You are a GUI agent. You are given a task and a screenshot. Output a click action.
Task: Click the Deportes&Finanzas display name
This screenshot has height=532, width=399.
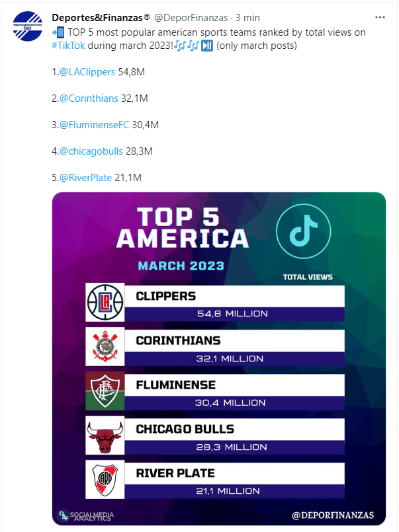pos(101,18)
